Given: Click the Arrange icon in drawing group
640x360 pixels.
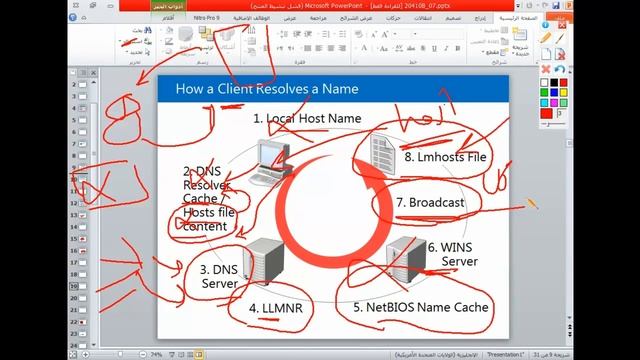Looking at the screenshot, I should (x=206, y=33).
